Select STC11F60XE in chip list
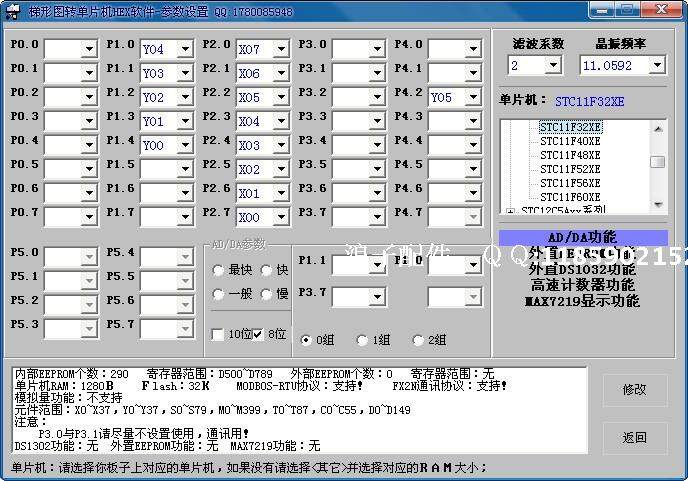The height and width of the screenshot is (481, 688). 570,197
